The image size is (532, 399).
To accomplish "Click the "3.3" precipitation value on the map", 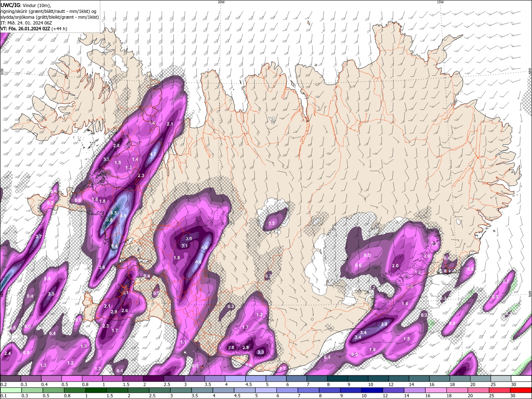I will (261, 352).
